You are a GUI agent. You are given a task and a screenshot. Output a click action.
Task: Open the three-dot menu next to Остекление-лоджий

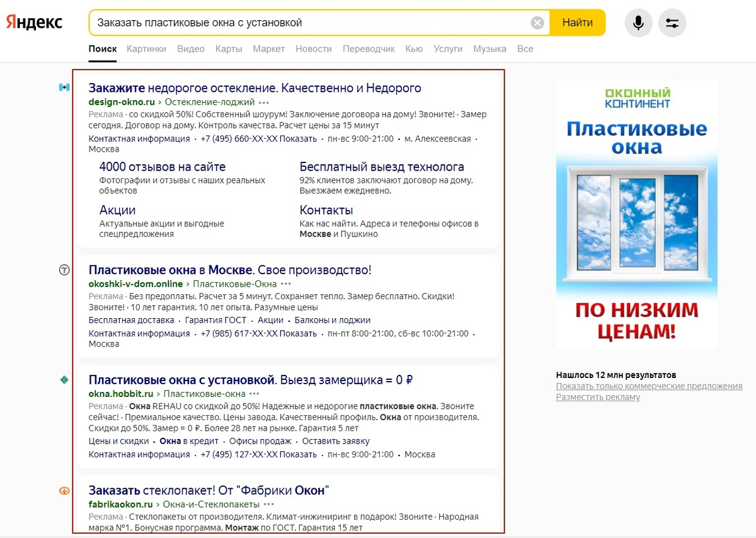[x=264, y=102]
